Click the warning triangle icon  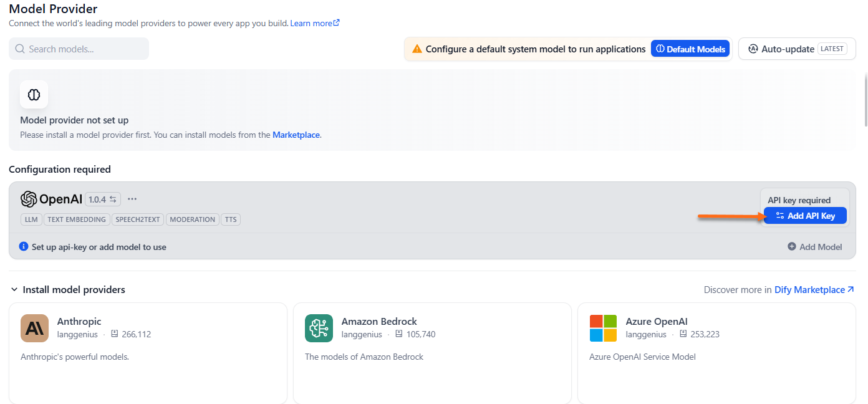417,49
